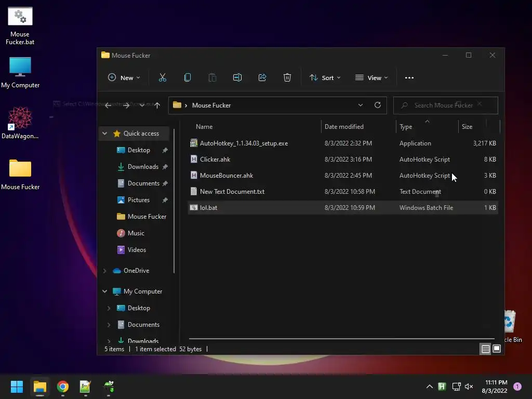Open the See more ellipsis menu
Image resolution: width=532 pixels, height=399 pixels.
[409, 78]
